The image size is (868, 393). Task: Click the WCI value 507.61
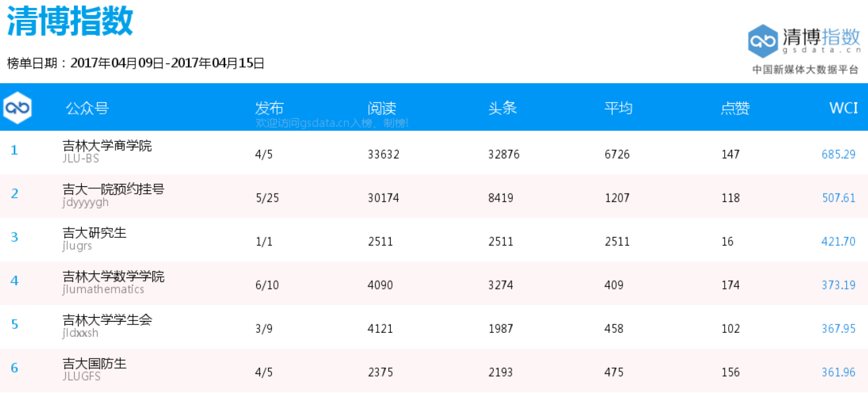click(x=838, y=198)
